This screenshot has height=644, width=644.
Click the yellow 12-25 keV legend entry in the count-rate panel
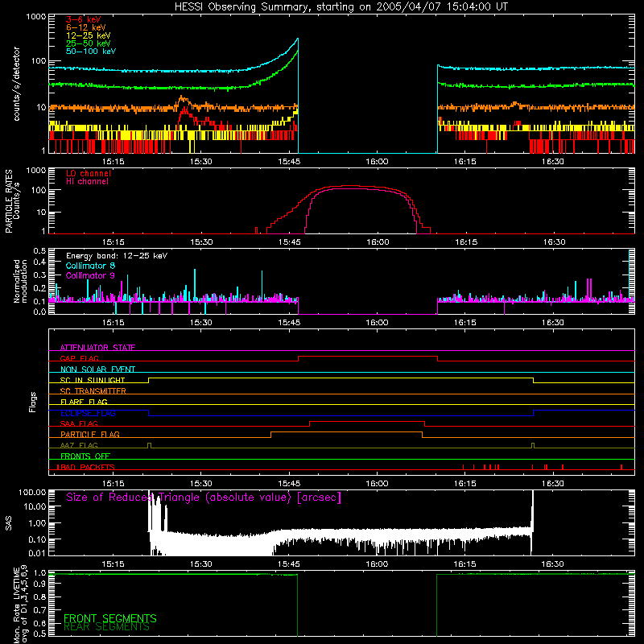(x=89, y=35)
